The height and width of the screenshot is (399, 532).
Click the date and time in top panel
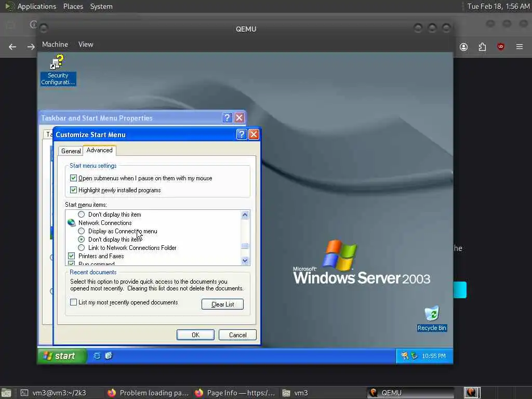pos(498,6)
